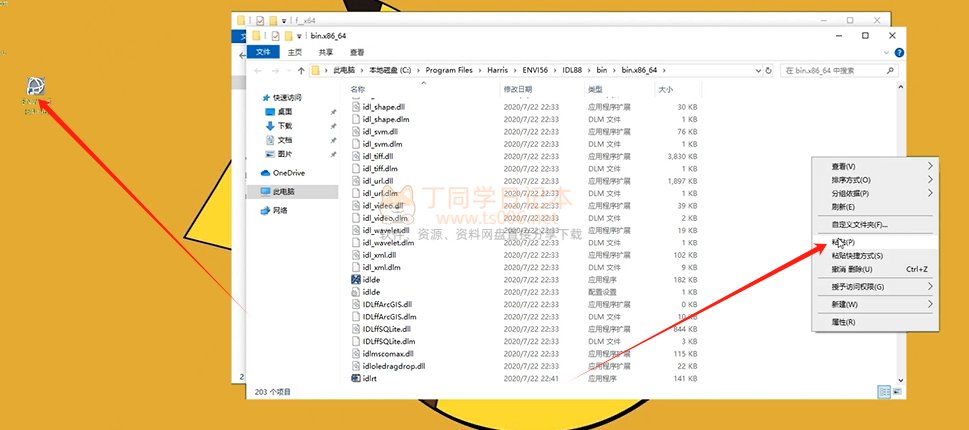Choose 撤消 删除(U) in the context menu

(875, 269)
